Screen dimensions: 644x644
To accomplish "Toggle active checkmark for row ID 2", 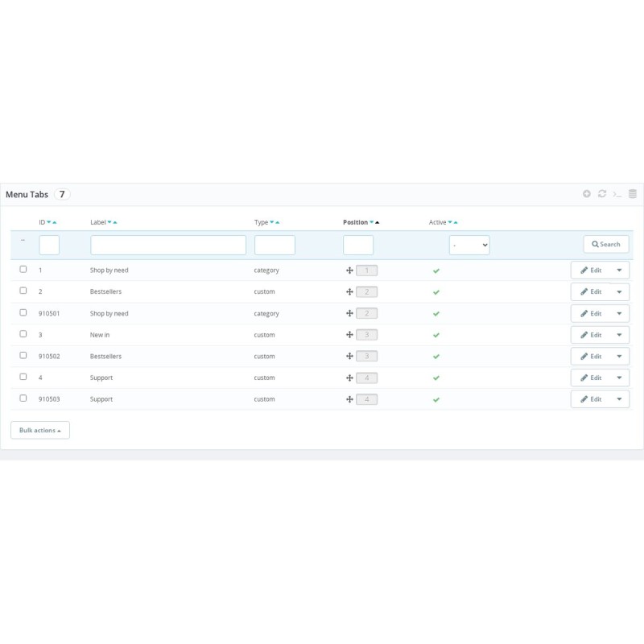I will (436, 292).
